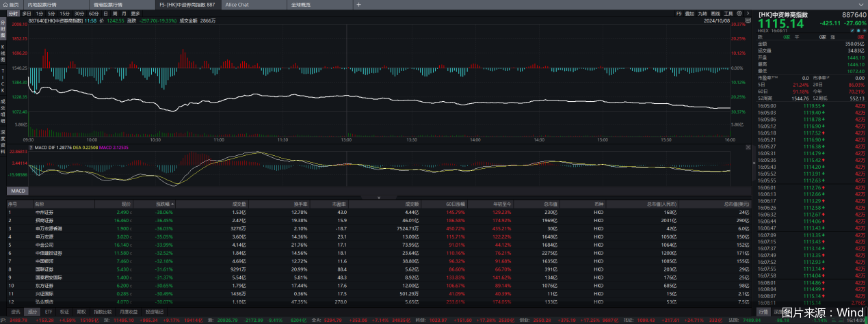Select the 30分 chart period
This screenshot has width=868, height=324.
79,13
